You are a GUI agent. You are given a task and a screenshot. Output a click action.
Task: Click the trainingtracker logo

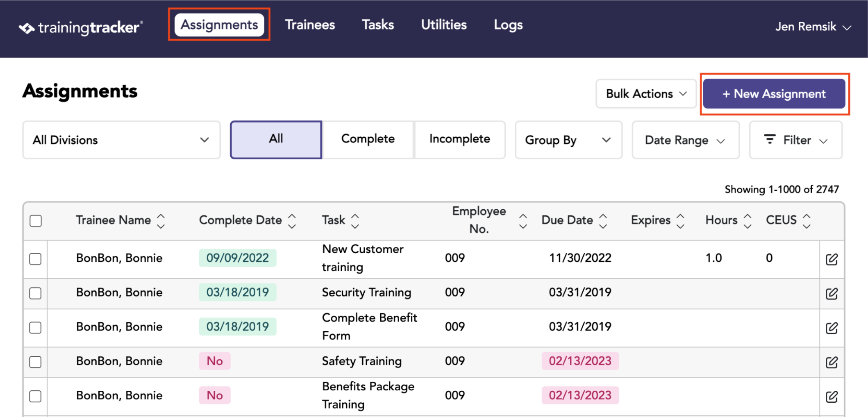[x=81, y=27]
